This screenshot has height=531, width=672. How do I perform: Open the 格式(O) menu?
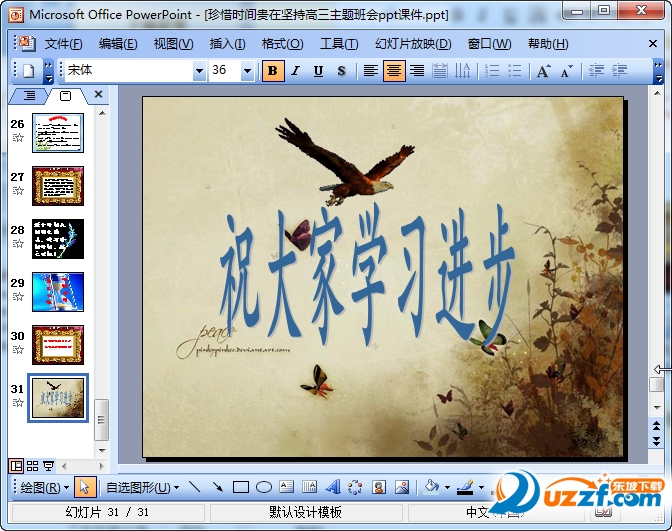tap(282, 44)
